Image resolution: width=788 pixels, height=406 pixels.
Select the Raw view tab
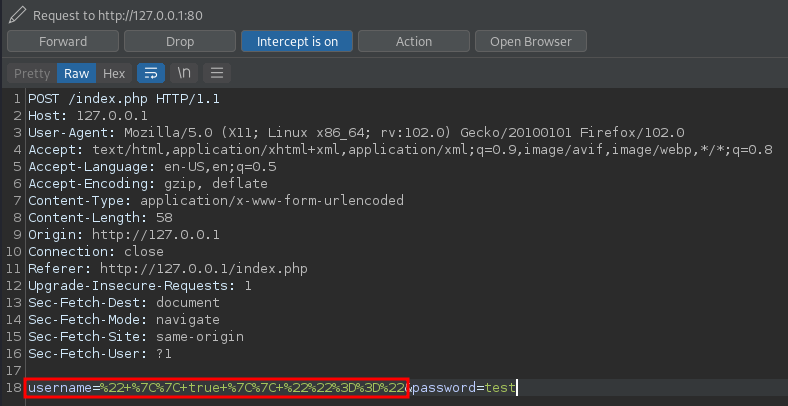pyautogui.click(x=77, y=73)
